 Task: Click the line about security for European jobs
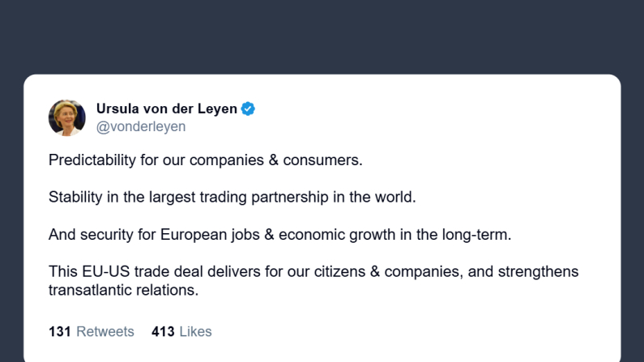(x=280, y=234)
